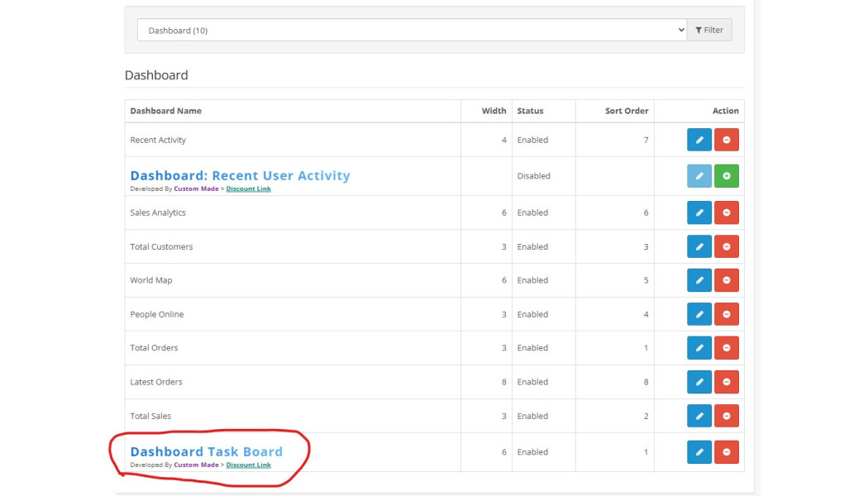Open Discount Link under Dashboard Task Board

click(249, 465)
